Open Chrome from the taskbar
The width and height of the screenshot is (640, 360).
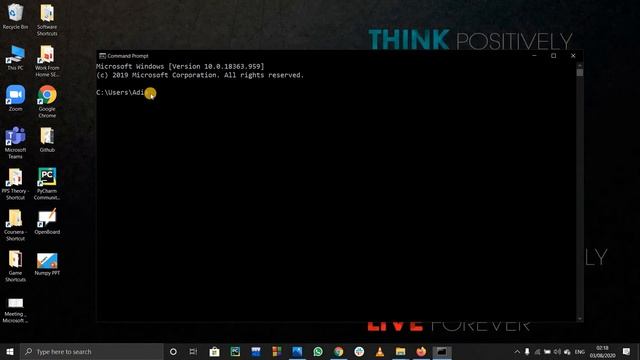click(338, 351)
